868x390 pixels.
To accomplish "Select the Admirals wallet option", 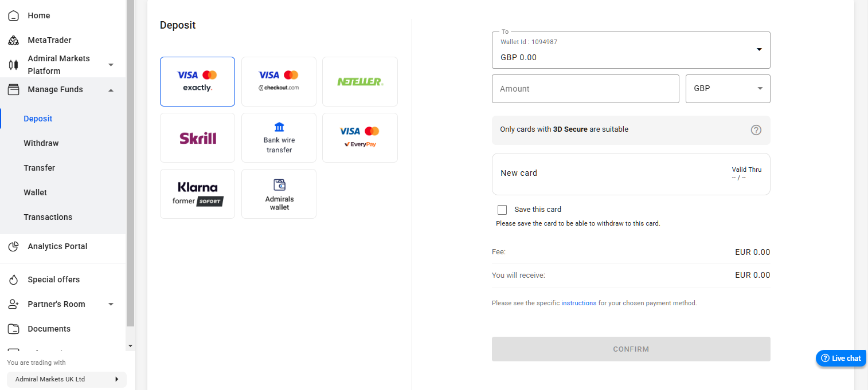I will coord(279,194).
